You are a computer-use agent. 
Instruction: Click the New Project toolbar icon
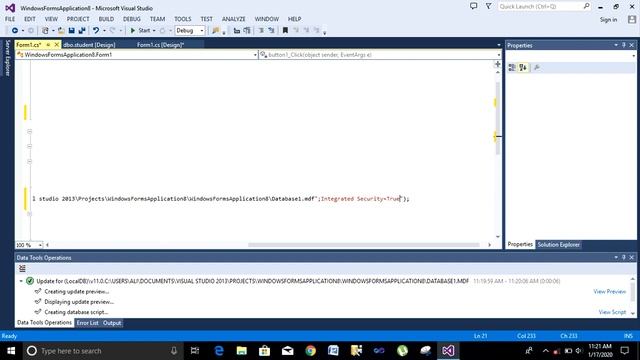(x=45, y=31)
